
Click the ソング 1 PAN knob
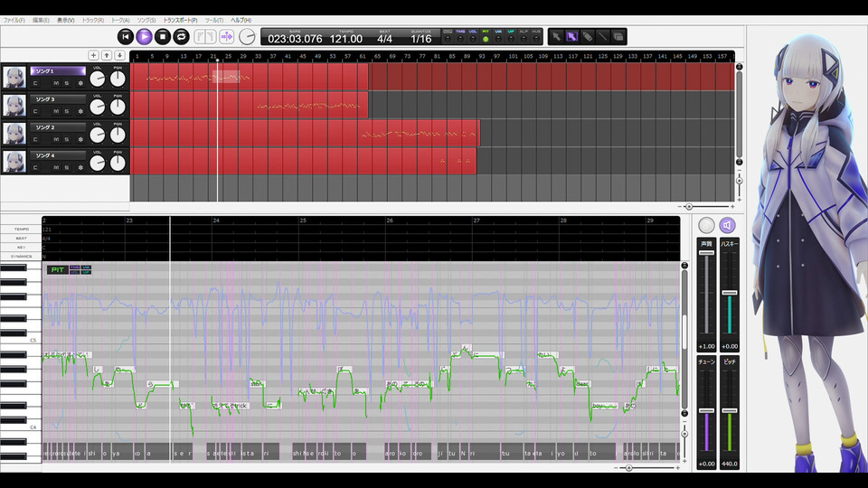click(x=118, y=80)
